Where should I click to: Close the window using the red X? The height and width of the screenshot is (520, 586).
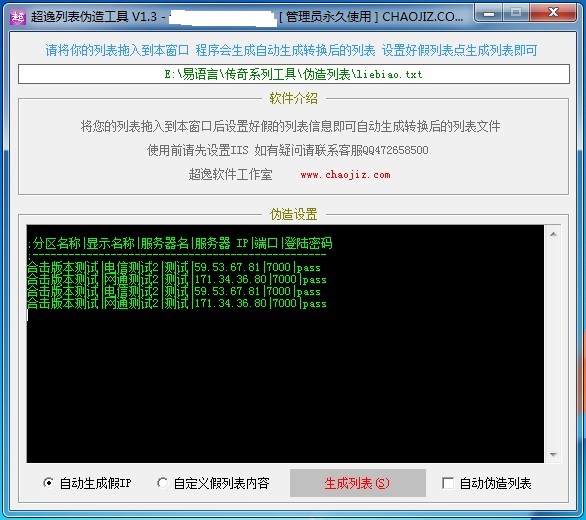(553, 13)
